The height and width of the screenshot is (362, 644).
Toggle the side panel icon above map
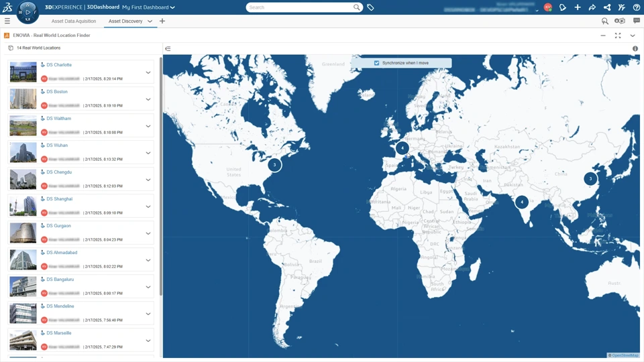pyautogui.click(x=168, y=48)
